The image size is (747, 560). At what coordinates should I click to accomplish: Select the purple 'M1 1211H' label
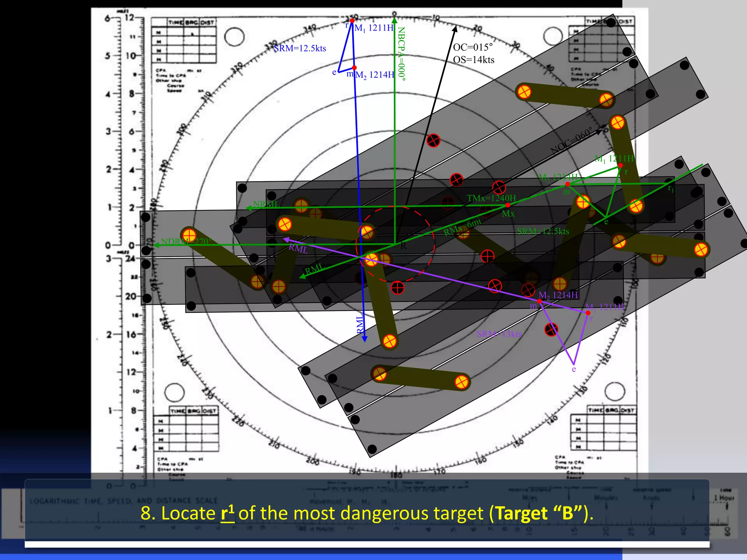pyautogui.click(x=605, y=307)
